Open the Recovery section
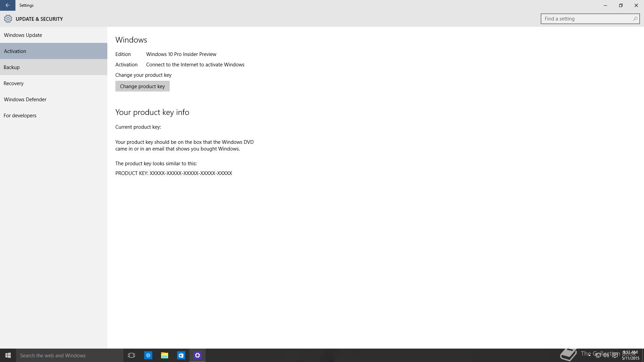This screenshot has width=644, height=362. tap(54, 83)
